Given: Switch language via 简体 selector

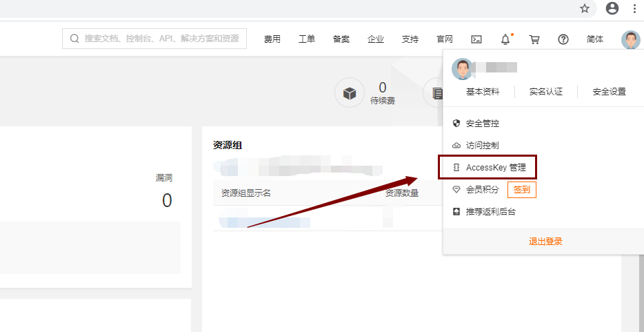Looking at the screenshot, I should click(595, 39).
